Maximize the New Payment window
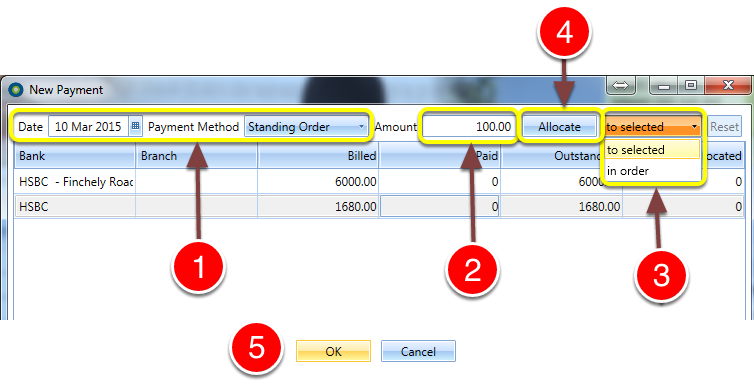Screen dimensions: 754x385 point(691,86)
